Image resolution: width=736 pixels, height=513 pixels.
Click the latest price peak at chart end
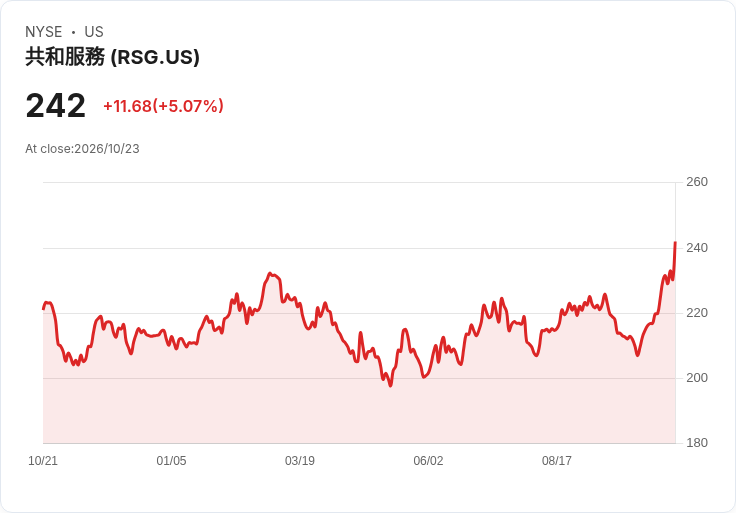[675, 243]
